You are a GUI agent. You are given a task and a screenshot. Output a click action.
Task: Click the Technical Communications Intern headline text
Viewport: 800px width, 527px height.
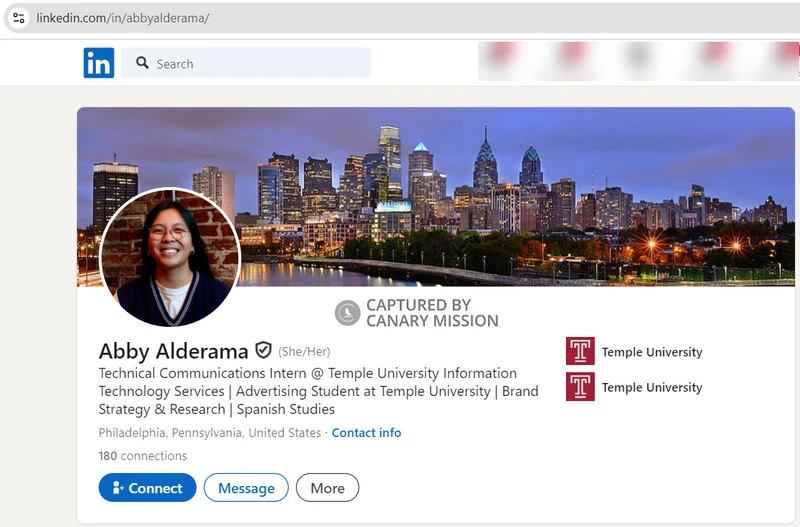pos(318,391)
